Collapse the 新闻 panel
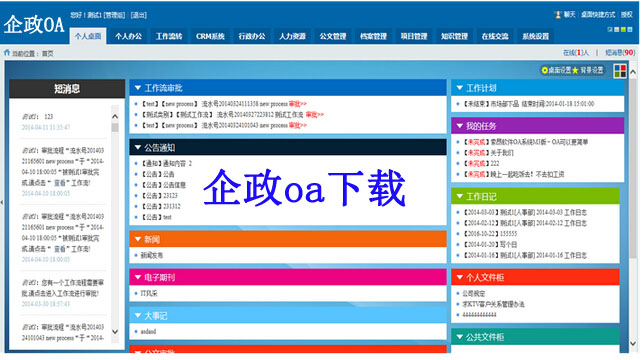The width and height of the screenshot is (641, 360). (x=138, y=239)
